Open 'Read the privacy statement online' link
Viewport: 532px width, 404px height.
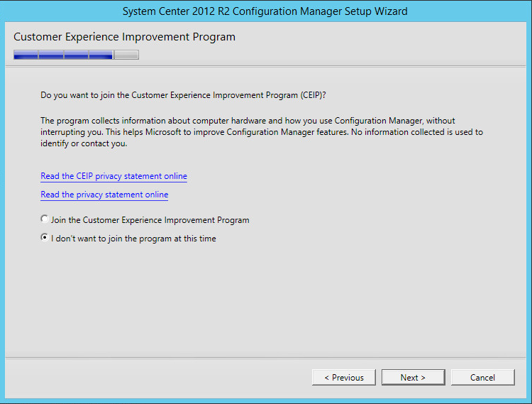[104, 195]
